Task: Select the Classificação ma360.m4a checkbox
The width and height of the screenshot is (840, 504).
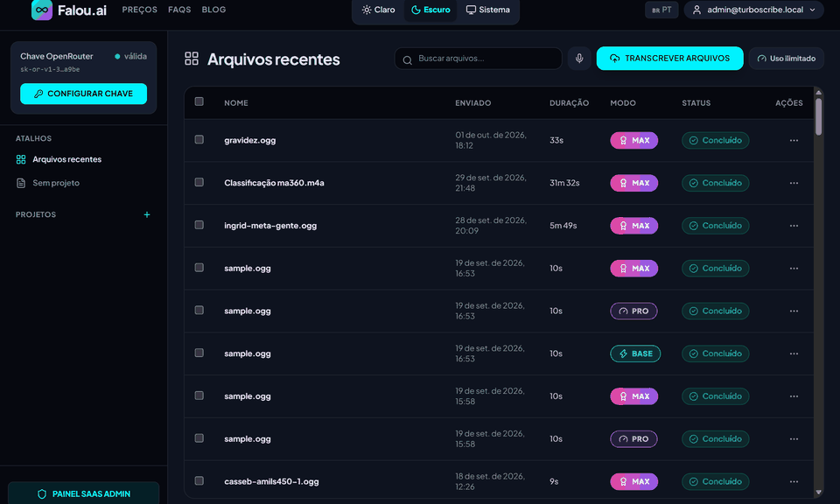Action: point(199,182)
